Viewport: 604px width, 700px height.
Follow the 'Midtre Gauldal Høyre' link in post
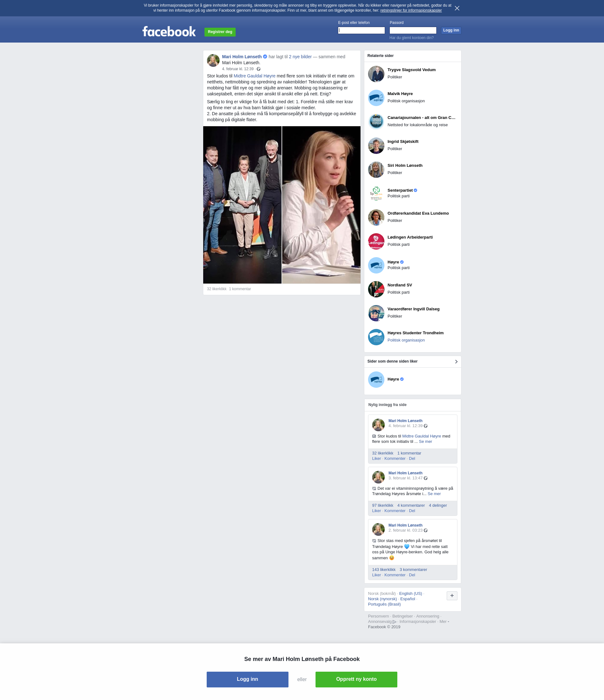[254, 76]
